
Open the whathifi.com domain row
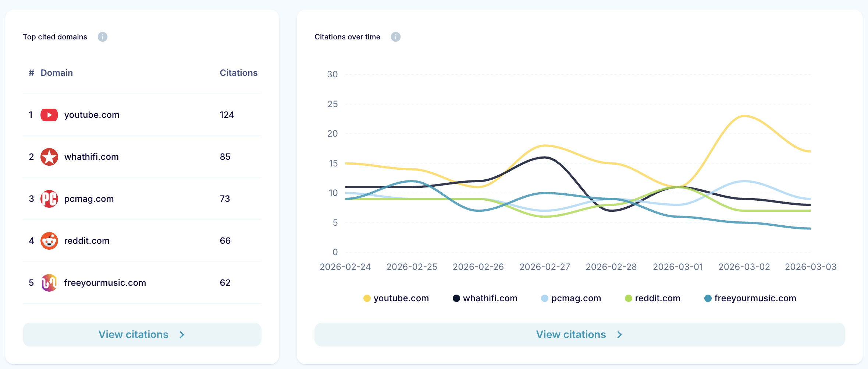tap(91, 157)
